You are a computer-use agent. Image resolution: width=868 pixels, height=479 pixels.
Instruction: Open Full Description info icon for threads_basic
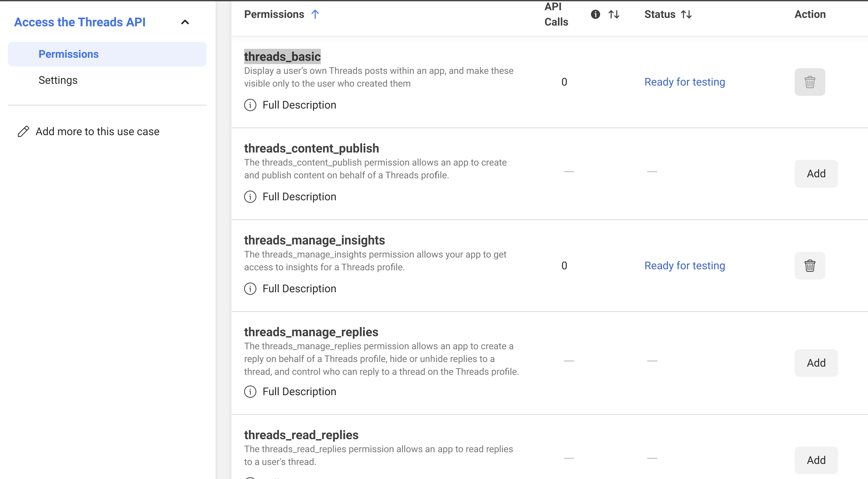point(250,105)
